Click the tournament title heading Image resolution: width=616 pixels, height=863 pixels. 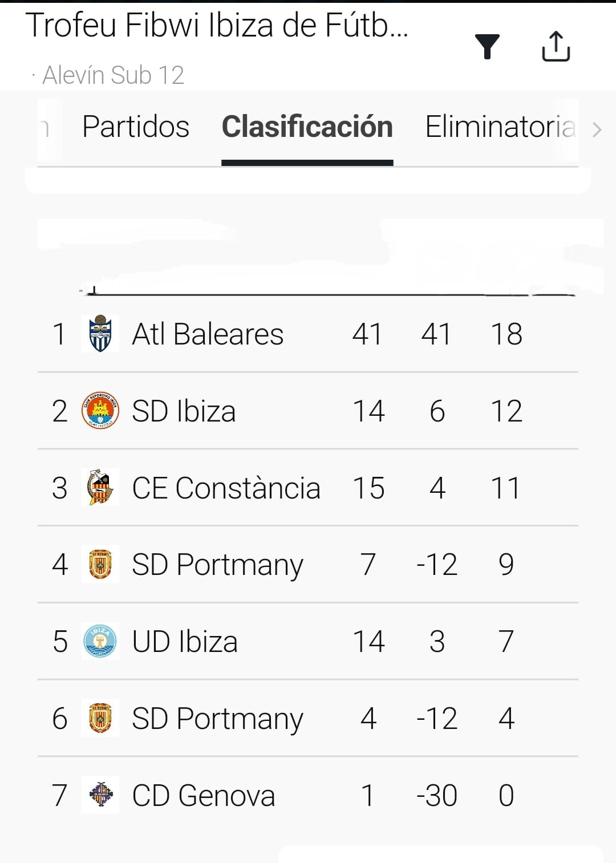click(217, 26)
